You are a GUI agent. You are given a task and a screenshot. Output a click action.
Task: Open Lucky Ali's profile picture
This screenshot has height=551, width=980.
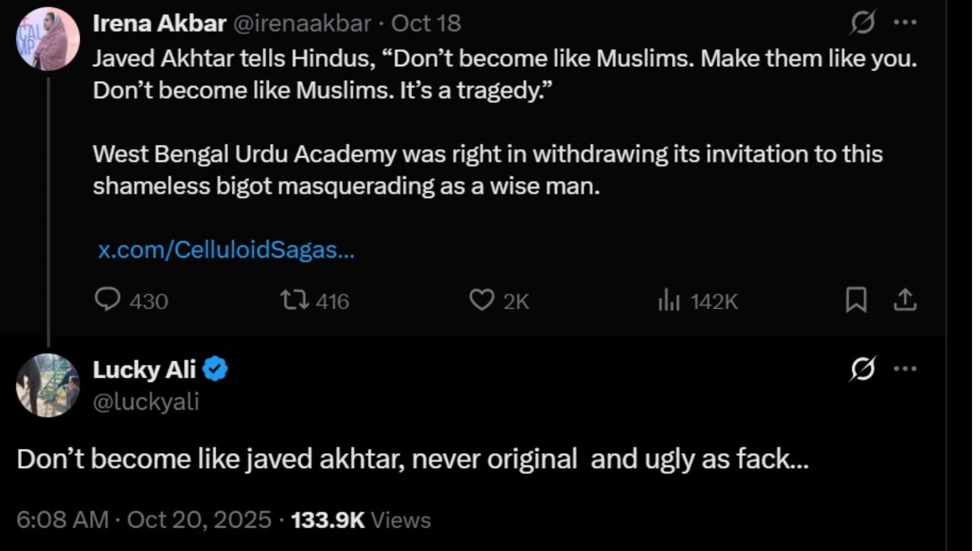point(48,385)
